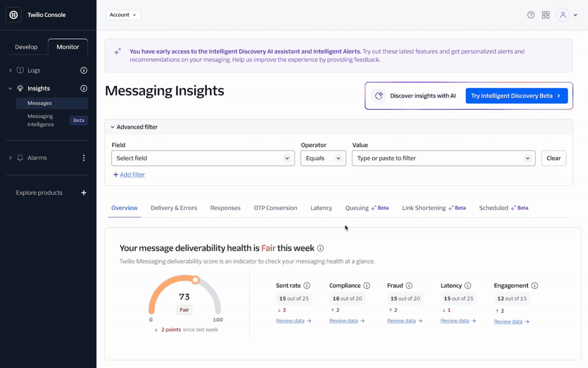Click the info icon next to Logs
This screenshot has width=588, height=368.
coord(84,70)
